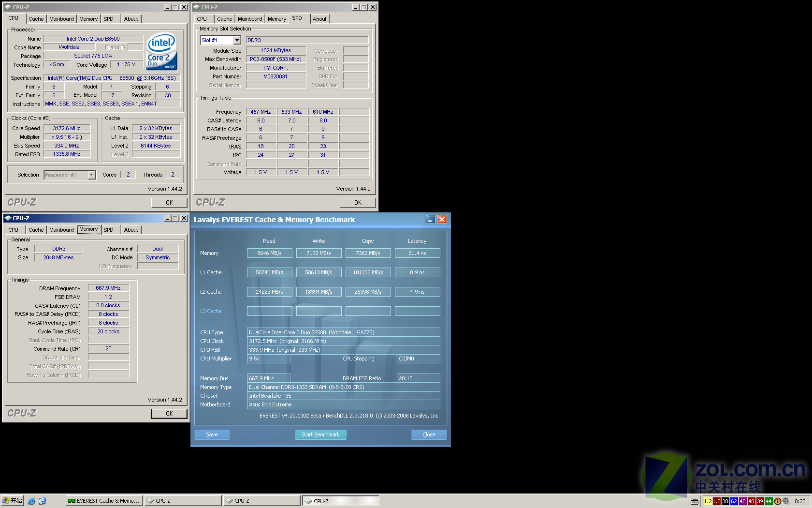Click the title bar icon of the Memory-tab CPU-Z window
The width and height of the screenshot is (812, 508).
point(8,218)
